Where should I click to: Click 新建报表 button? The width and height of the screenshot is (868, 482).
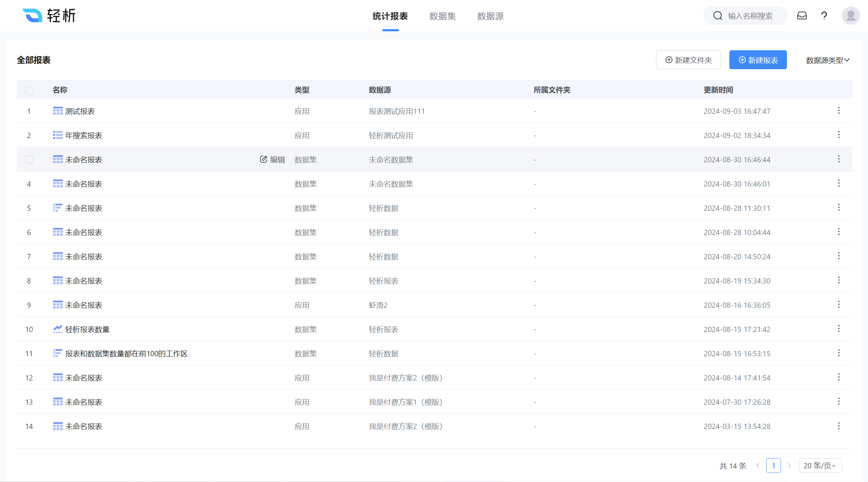pos(758,60)
